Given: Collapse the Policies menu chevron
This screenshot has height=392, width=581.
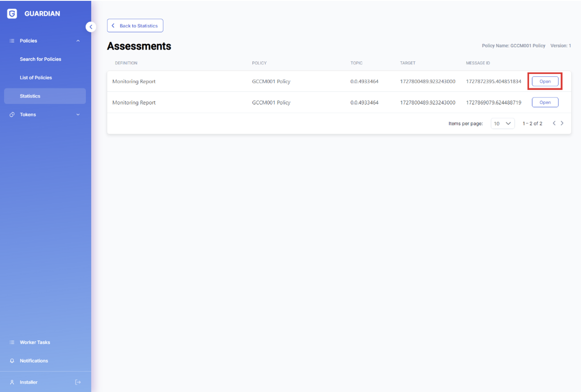Looking at the screenshot, I should pyautogui.click(x=78, y=41).
